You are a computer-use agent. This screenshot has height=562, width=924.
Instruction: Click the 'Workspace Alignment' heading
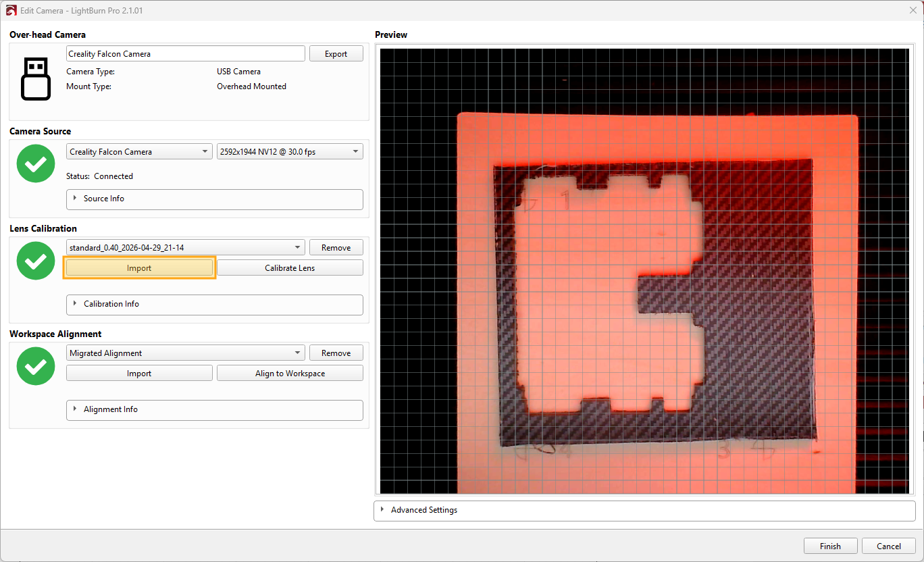click(x=55, y=334)
